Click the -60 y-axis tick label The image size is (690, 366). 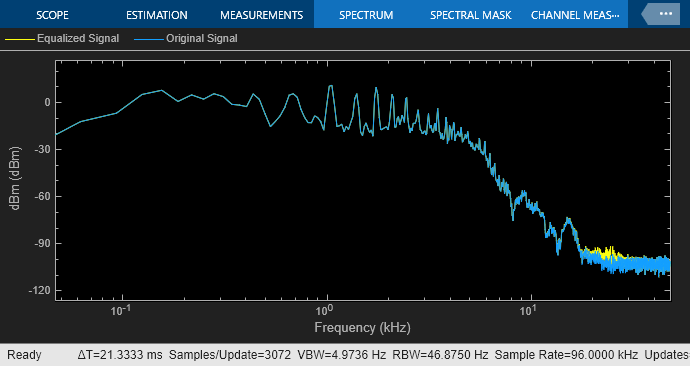click(x=42, y=196)
